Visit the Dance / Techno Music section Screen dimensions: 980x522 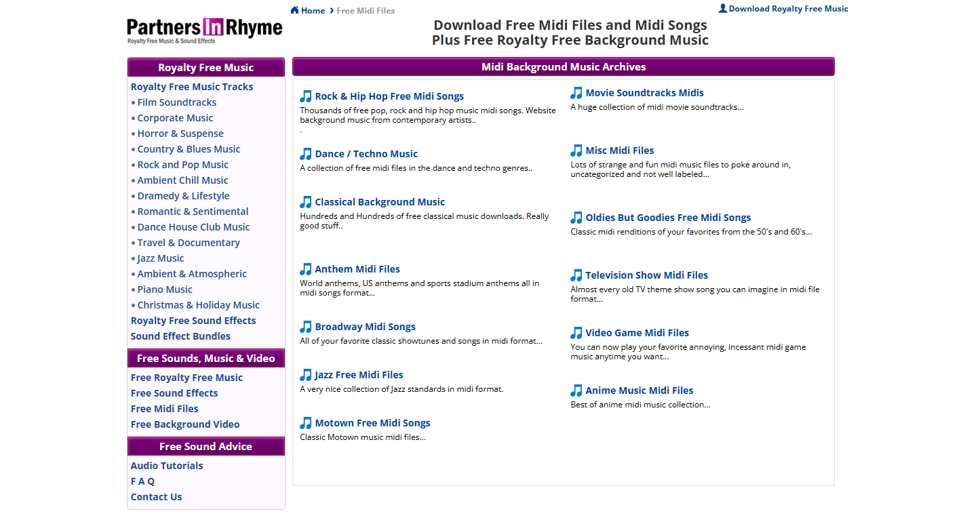(366, 153)
